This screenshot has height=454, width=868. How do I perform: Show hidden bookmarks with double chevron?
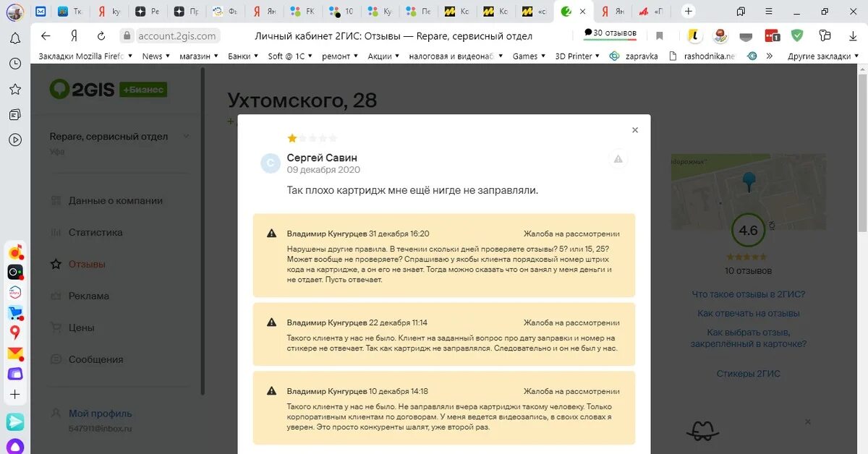[x=769, y=56]
